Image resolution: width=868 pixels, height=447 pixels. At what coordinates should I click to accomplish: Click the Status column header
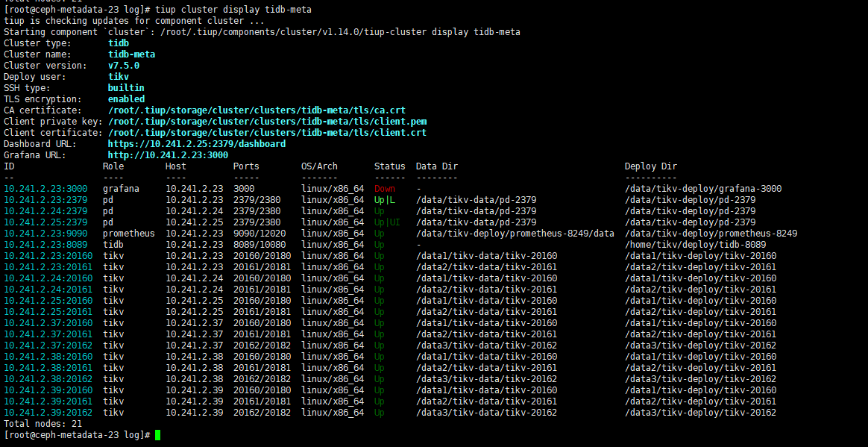tap(389, 166)
